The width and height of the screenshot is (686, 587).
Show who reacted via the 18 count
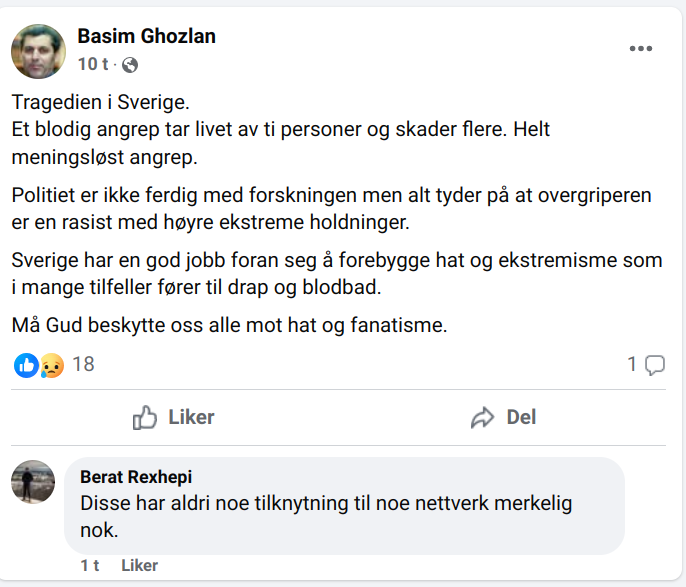click(x=83, y=365)
